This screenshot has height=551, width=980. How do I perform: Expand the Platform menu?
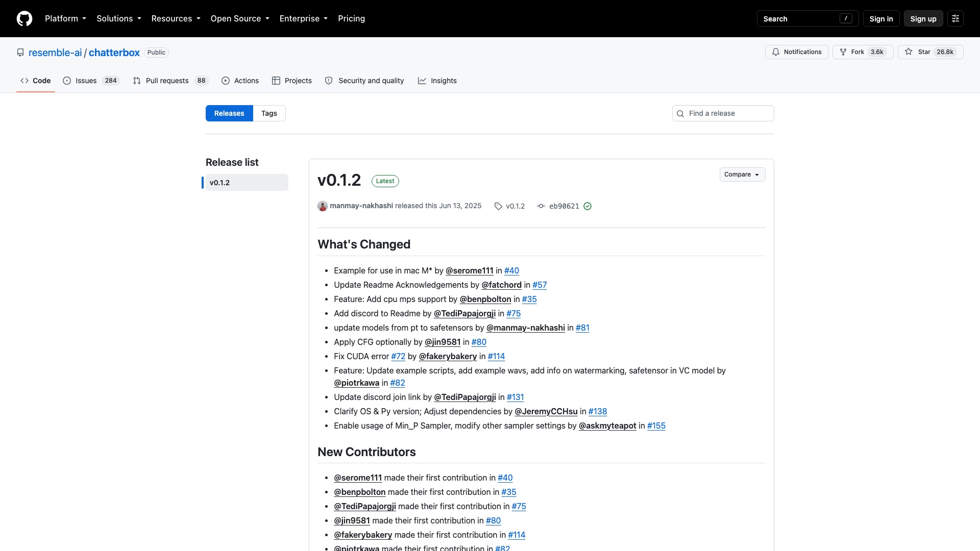pyautogui.click(x=65, y=18)
